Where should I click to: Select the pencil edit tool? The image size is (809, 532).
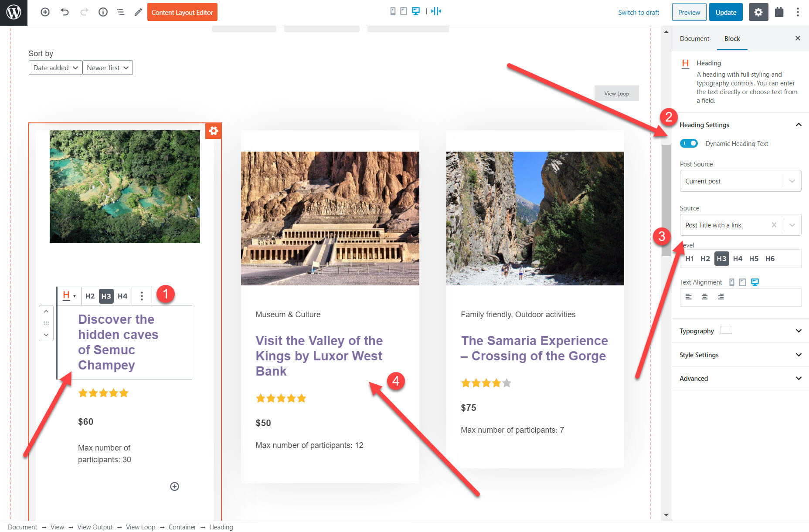pos(138,12)
